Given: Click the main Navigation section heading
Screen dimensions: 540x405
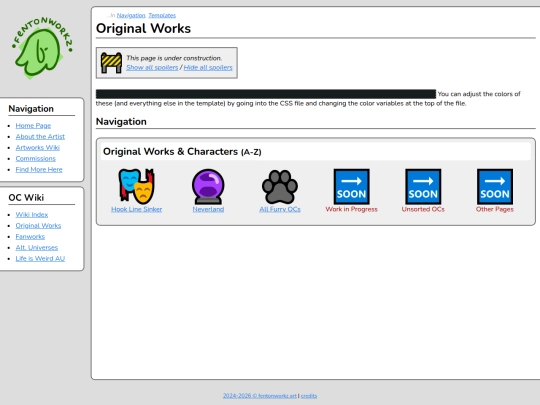Looking at the screenshot, I should tap(121, 122).
